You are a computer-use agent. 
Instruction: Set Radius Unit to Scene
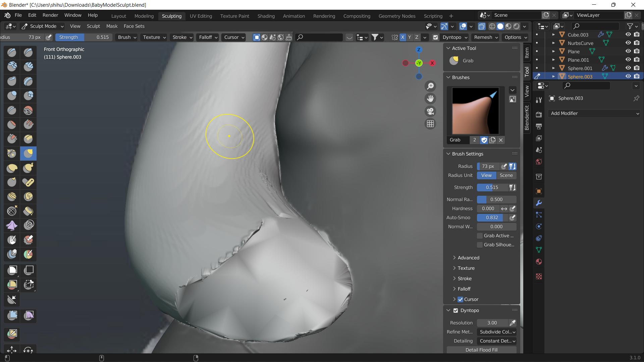point(506,175)
